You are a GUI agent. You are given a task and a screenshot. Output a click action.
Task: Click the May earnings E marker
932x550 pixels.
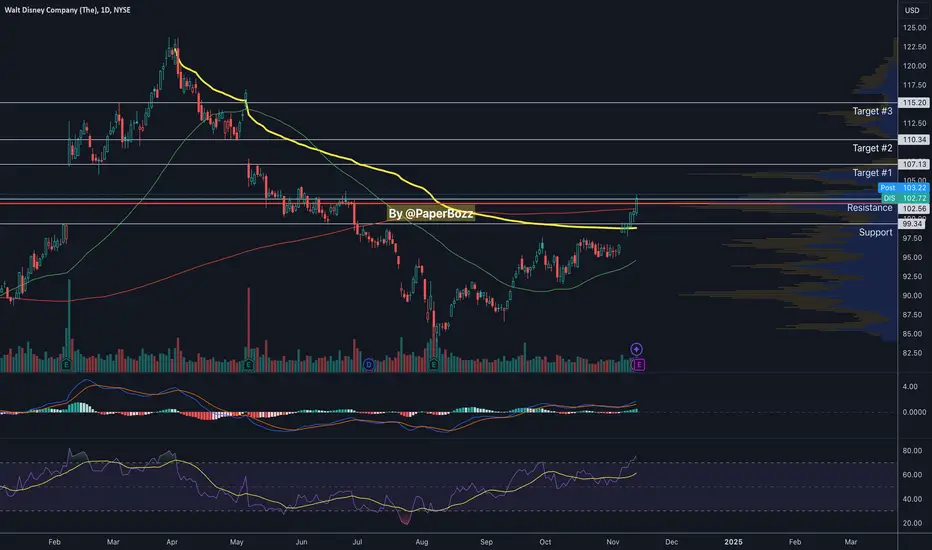tap(248, 364)
